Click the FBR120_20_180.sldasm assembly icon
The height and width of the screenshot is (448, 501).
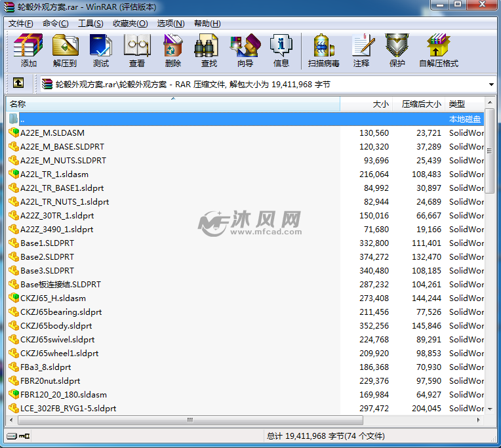pyautogui.click(x=14, y=394)
